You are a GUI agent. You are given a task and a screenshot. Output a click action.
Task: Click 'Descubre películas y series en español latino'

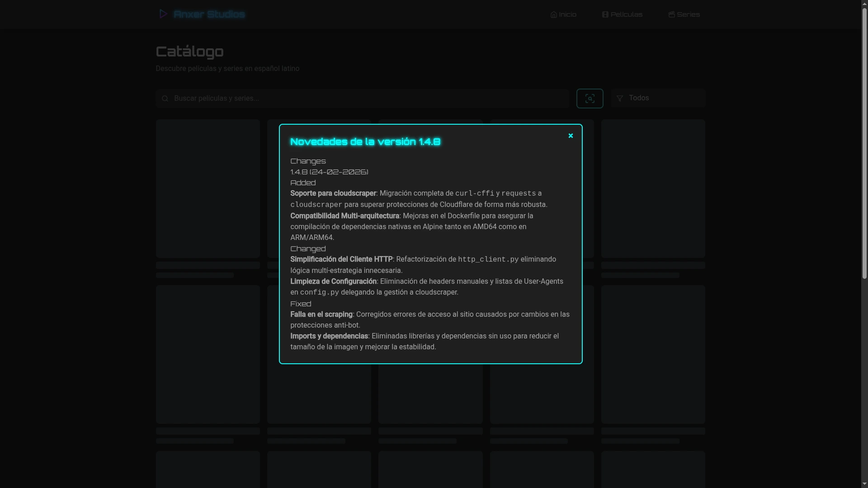pos(227,69)
